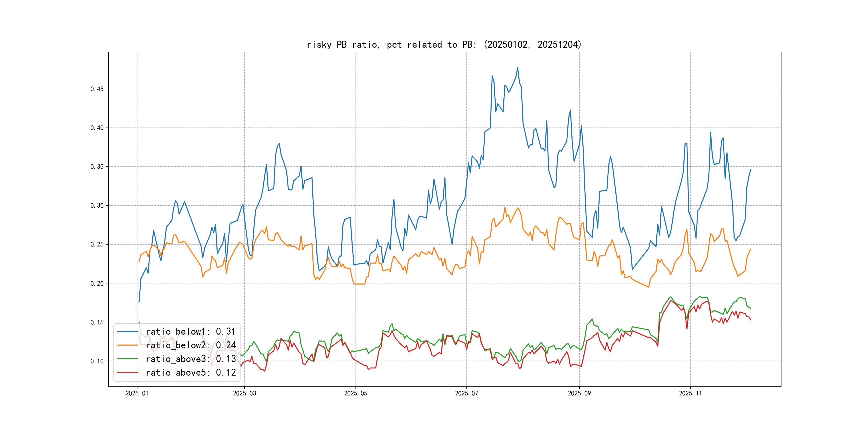868x434 pixels.
Task: Click the 0.30 y-axis tick label
Action: click(x=97, y=205)
